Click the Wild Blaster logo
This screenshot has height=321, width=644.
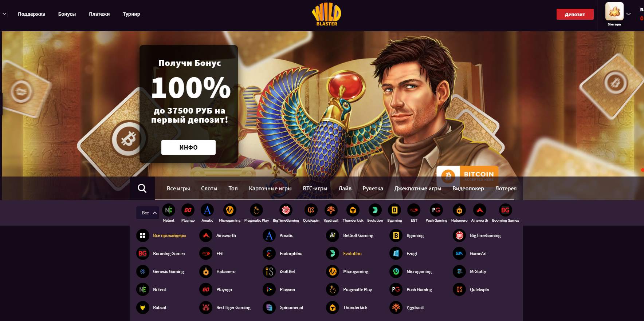coord(326,15)
